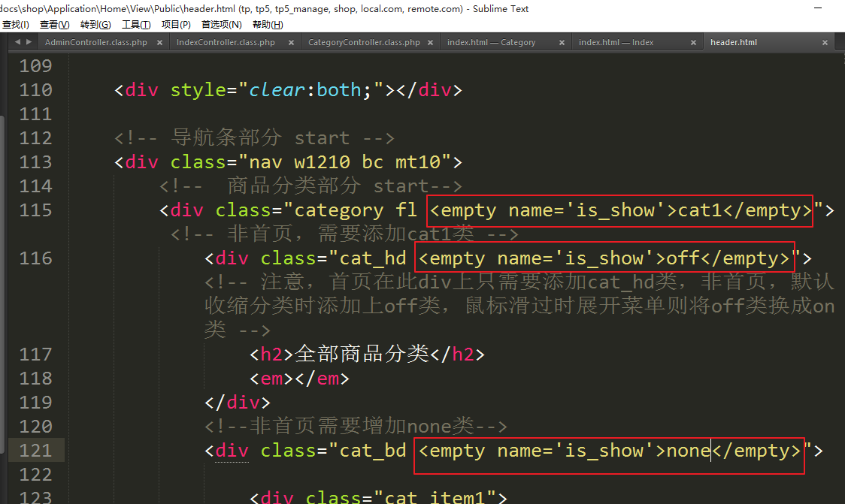Switch to the index.html — Index tab
Viewport: 845px width, 504px height.
[616, 43]
